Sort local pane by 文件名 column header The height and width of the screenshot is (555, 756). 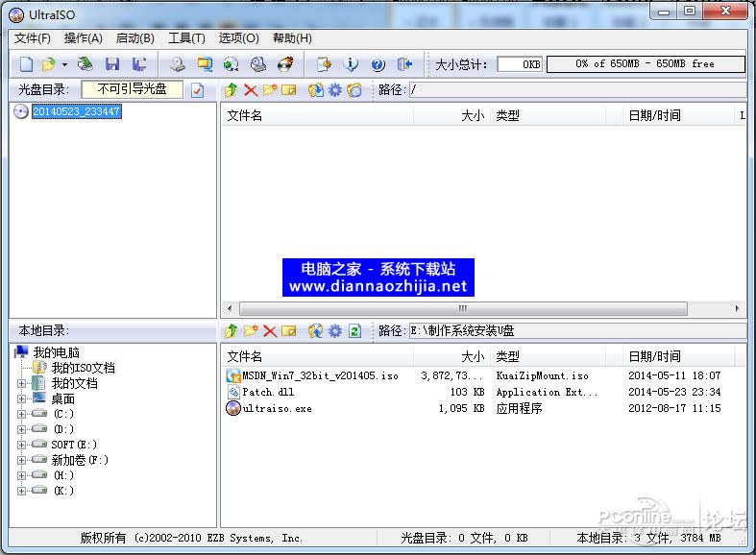318,356
